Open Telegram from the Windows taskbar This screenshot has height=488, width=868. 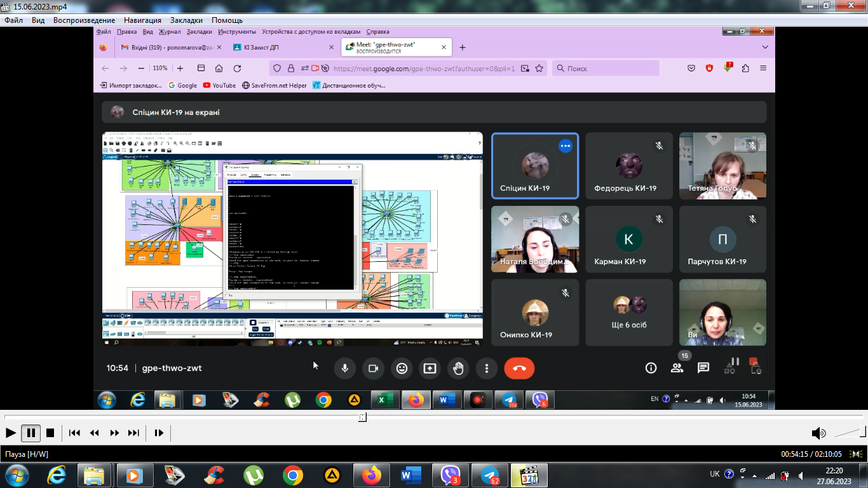tap(490, 475)
